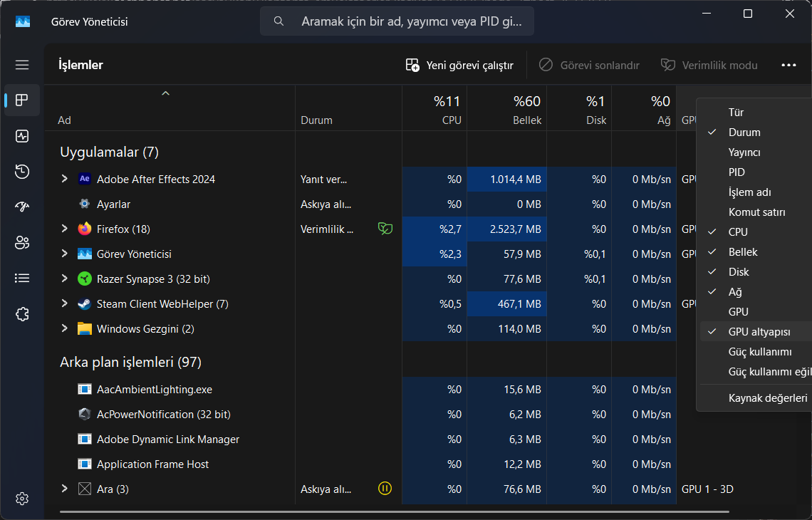Viewport: 812px width, 520px height.
Task: Click the green efficiency leaf icon on Firefox row
Action: (x=385, y=229)
